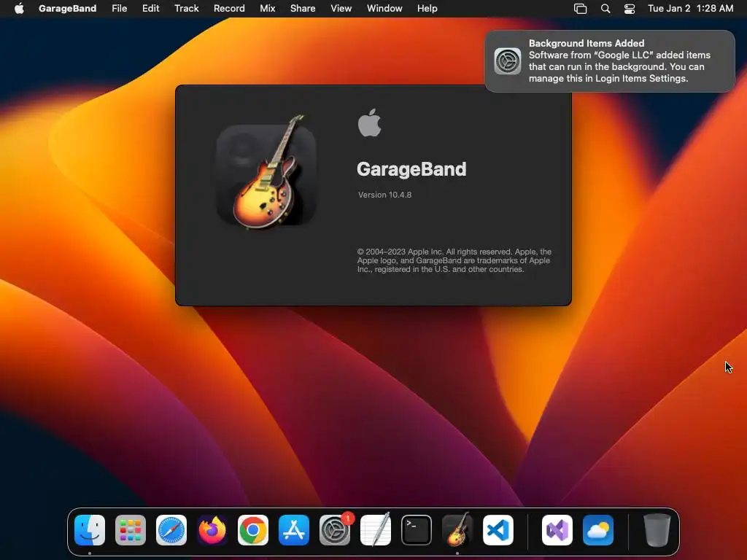747x560 pixels.
Task: Open Spotlight search in the menu bar
Action: [605, 9]
